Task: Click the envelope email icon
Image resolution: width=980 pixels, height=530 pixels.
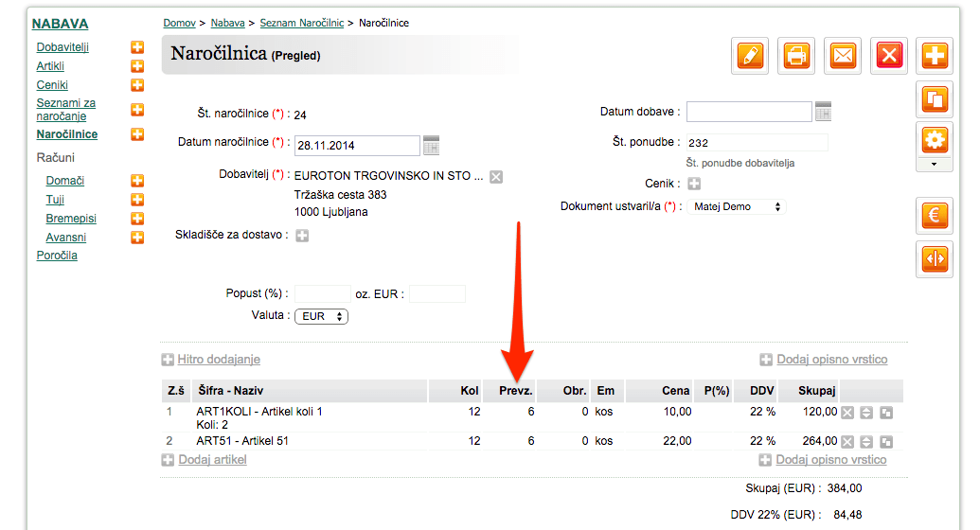Action: (843, 56)
